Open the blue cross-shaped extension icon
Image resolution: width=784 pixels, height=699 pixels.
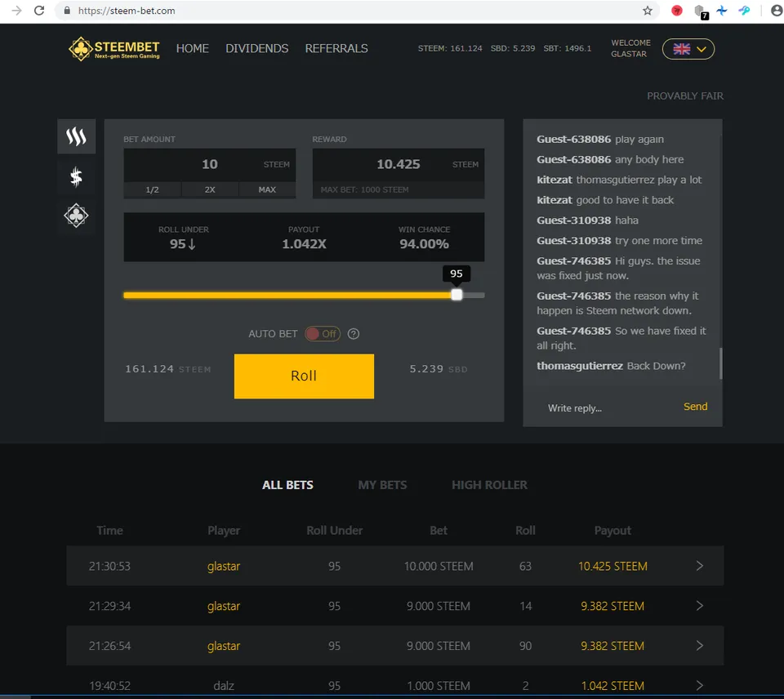click(721, 11)
